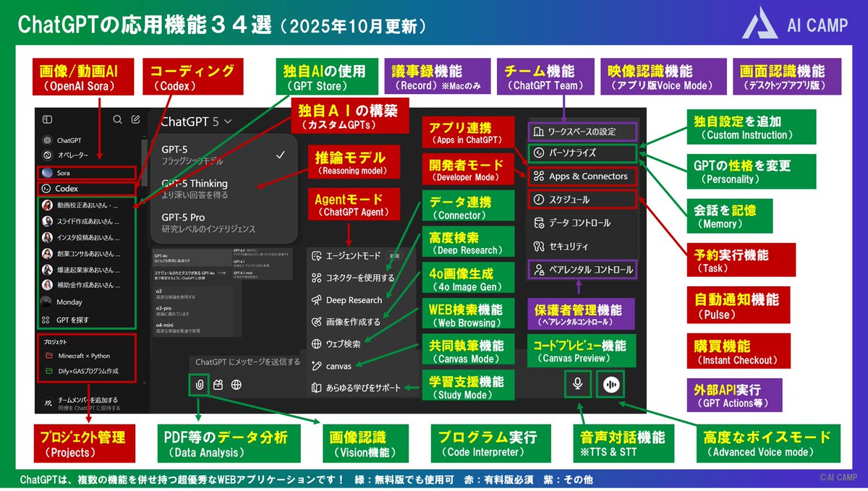
Task: Open ペアレンタル コントロール settings
Action: [x=582, y=270]
